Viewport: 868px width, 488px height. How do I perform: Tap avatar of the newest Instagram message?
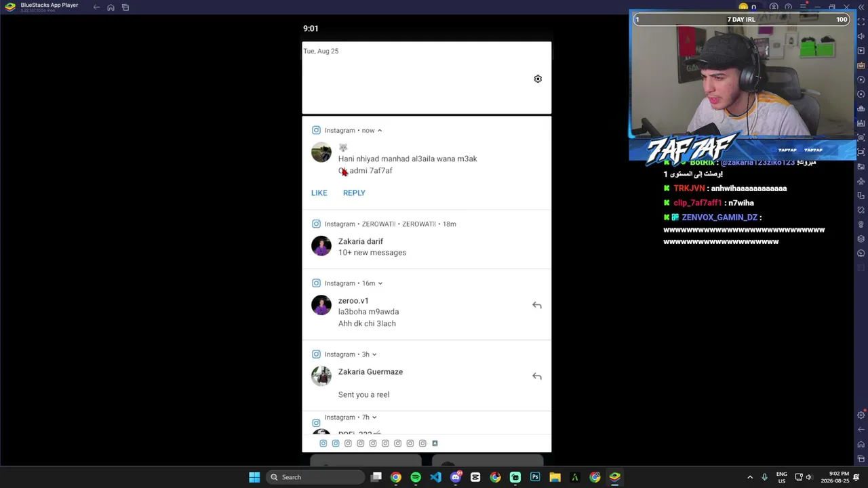pyautogui.click(x=321, y=152)
